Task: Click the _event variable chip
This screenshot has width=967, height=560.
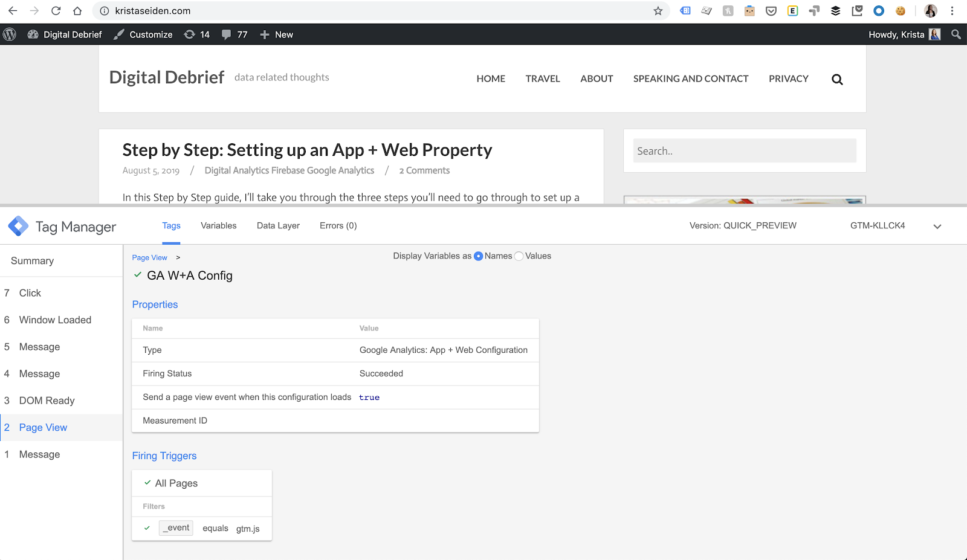Action: (176, 528)
